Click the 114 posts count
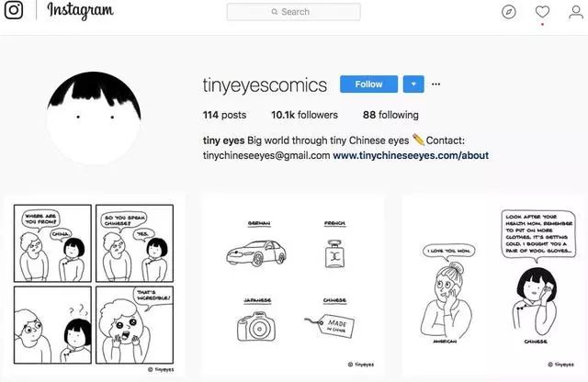 [x=224, y=115]
